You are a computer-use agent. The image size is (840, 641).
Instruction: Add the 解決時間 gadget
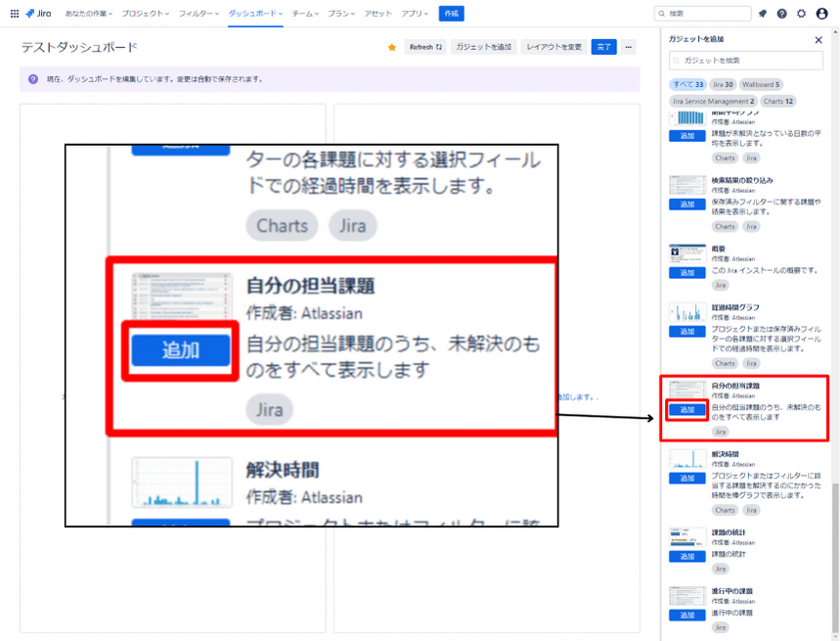pos(687,479)
